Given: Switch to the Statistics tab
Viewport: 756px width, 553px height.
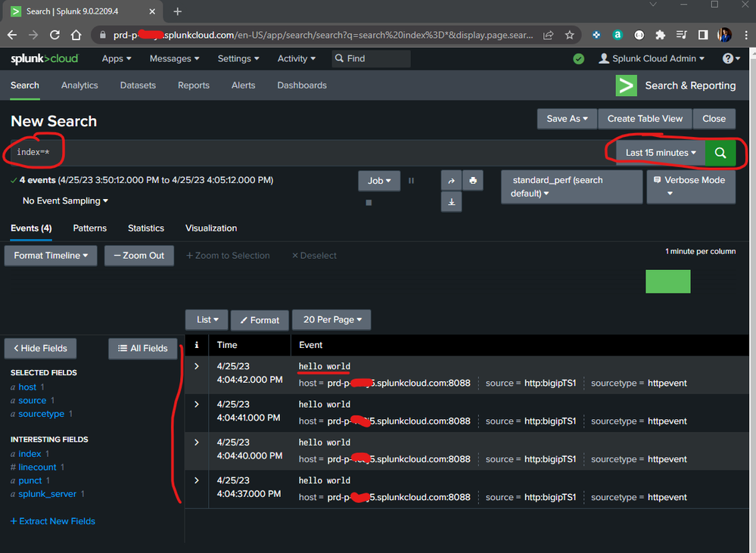Looking at the screenshot, I should [x=146, y=228].
